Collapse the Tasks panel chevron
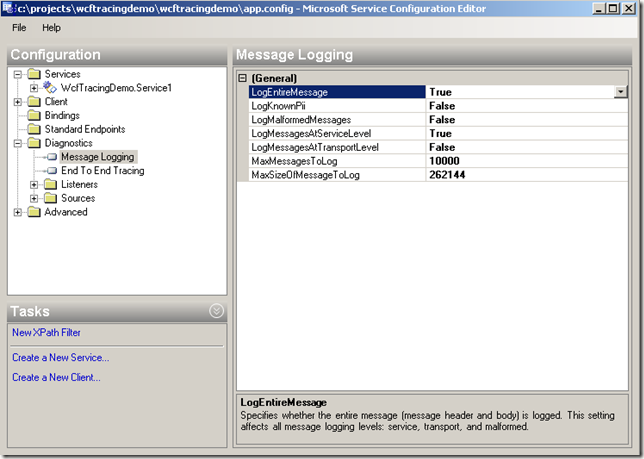This screenshot has height=459, width=644. [216, 311]
